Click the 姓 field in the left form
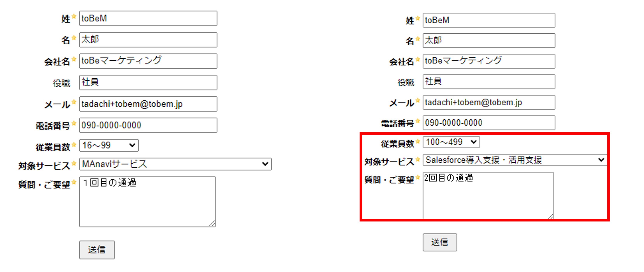 [x=148, y=18]
